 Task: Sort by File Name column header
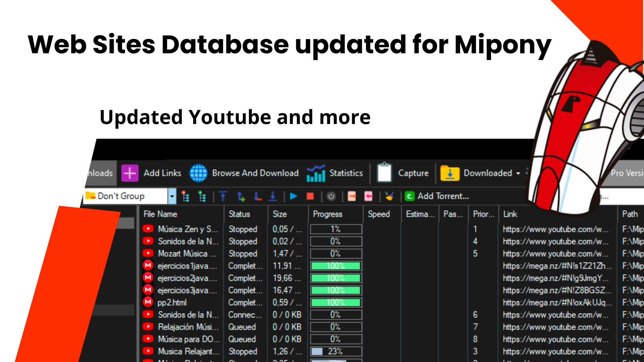point(160,214)
